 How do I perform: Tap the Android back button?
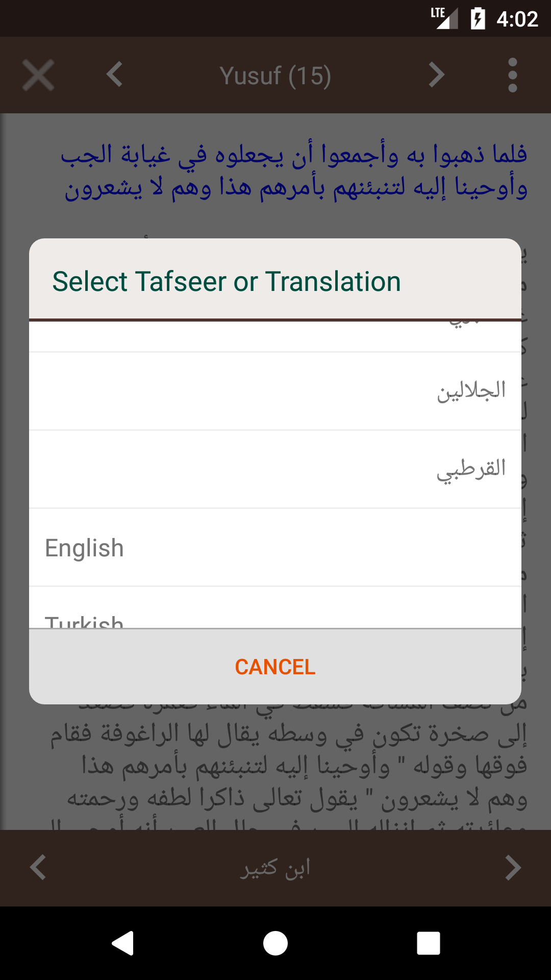(123, 943)
